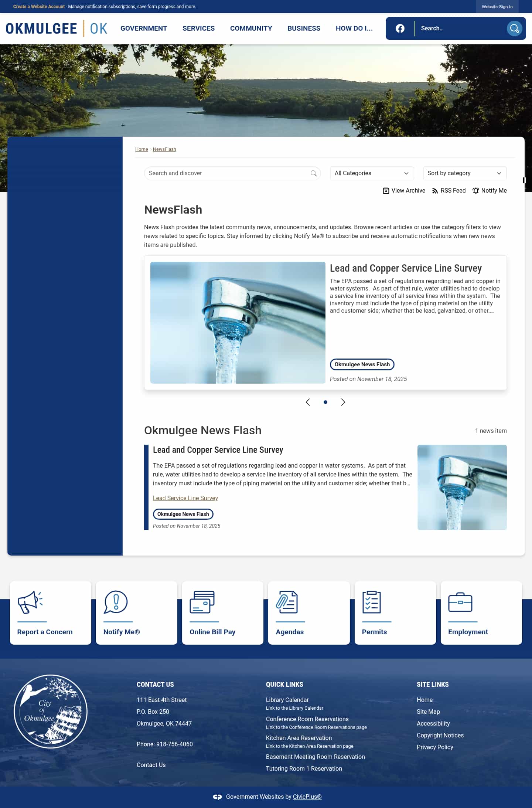Select the carousel dot indicator
The height and width of the screenshot is (808, 532).
(325, 402)
